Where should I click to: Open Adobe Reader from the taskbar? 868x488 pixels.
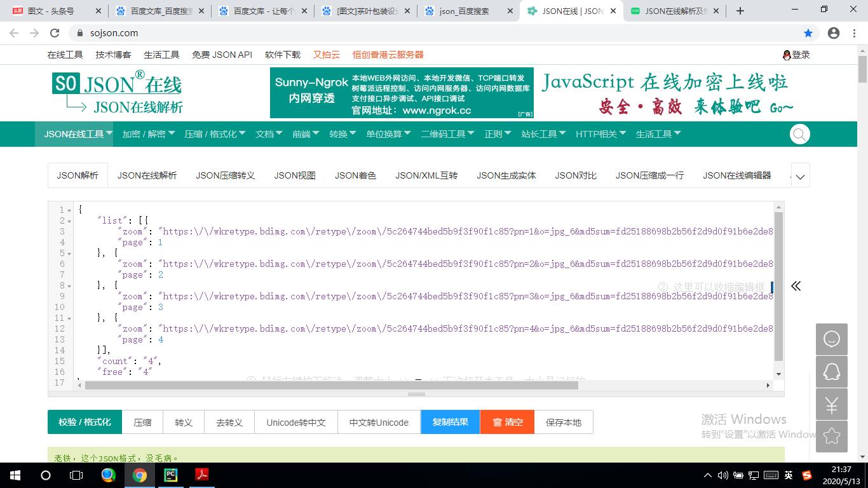[202, 475]
